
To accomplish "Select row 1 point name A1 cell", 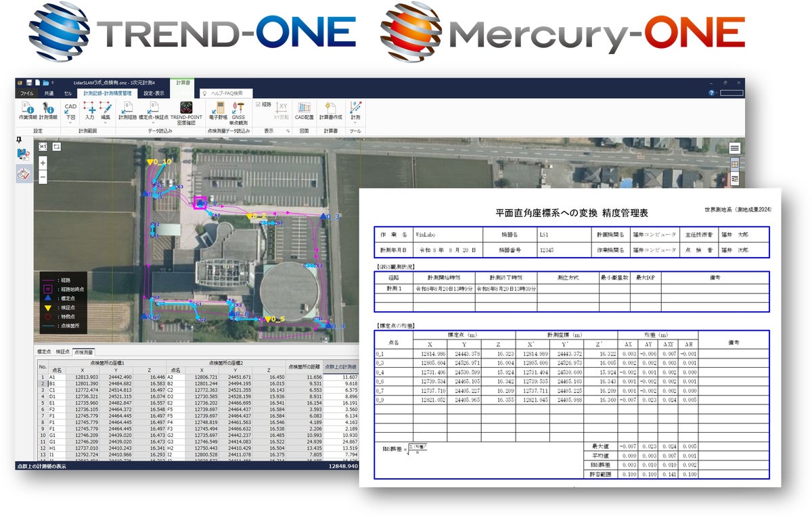I will click(57, 377).
